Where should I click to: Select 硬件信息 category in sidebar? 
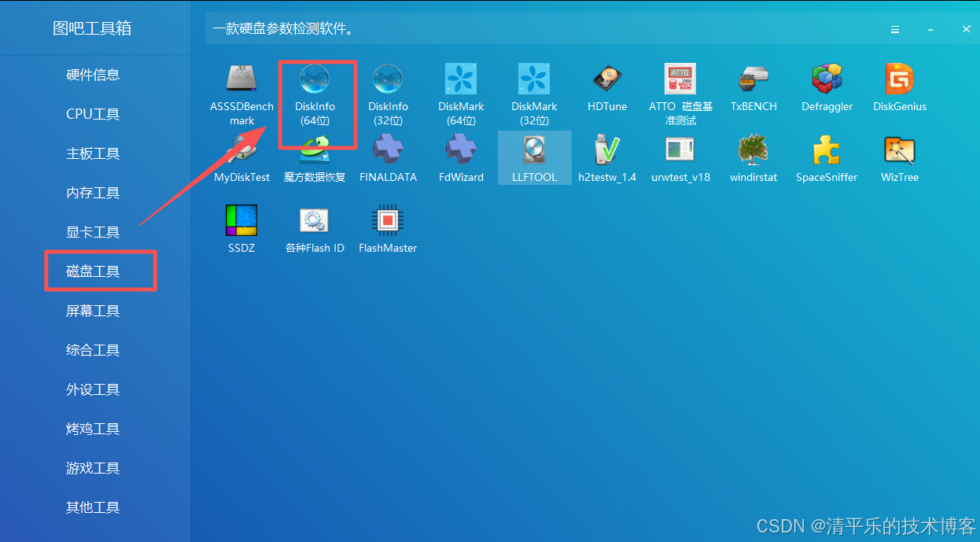pyautogui.click(x=93, y=75)
